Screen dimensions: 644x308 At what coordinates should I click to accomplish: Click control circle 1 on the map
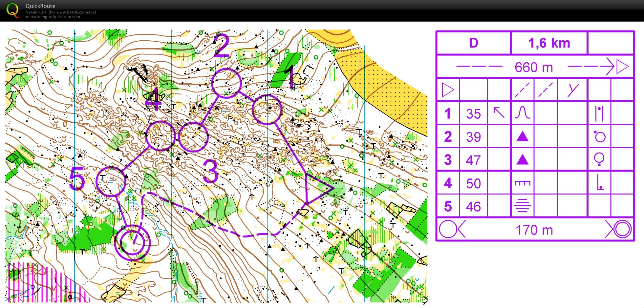click(267, 110)
